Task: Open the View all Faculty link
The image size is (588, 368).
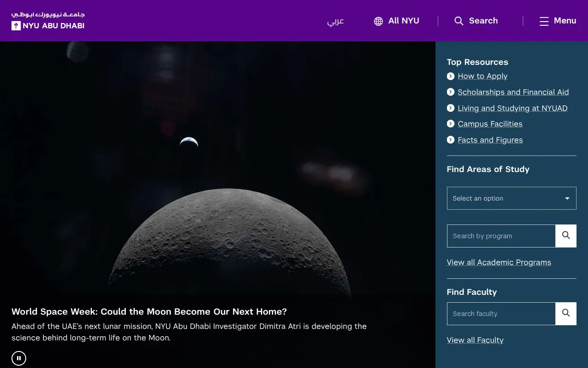Action: coord(475,340)
